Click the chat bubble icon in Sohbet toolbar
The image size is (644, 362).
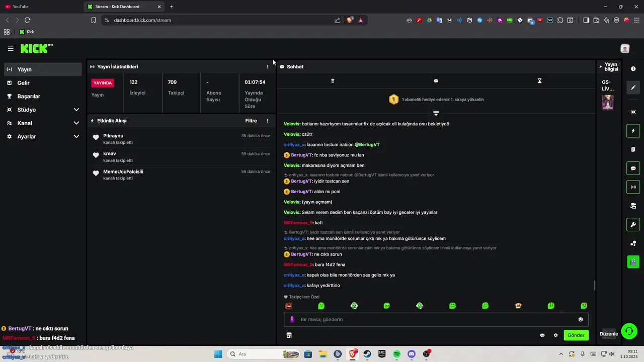436,81
